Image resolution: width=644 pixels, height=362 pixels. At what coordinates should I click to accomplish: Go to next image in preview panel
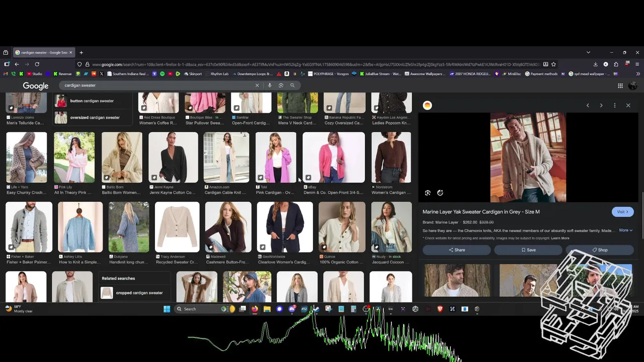pyautogui.click(x=601, y=106)
